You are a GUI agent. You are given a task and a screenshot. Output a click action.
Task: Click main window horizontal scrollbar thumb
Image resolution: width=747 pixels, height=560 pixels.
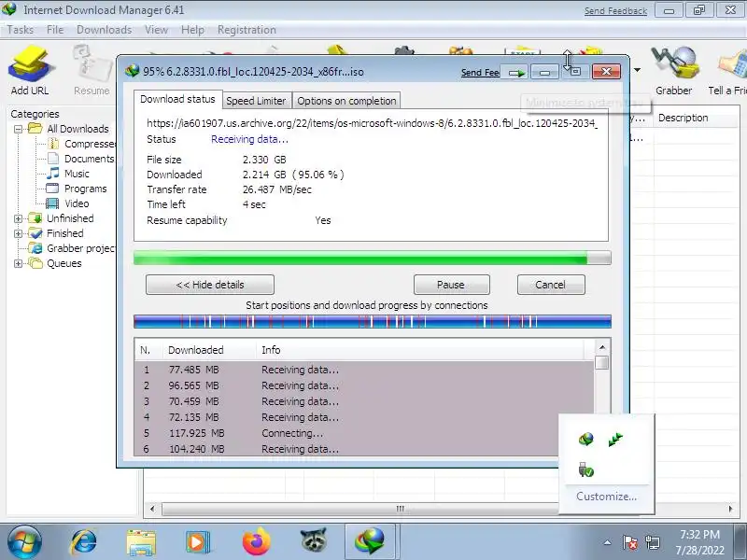(360, 509)
